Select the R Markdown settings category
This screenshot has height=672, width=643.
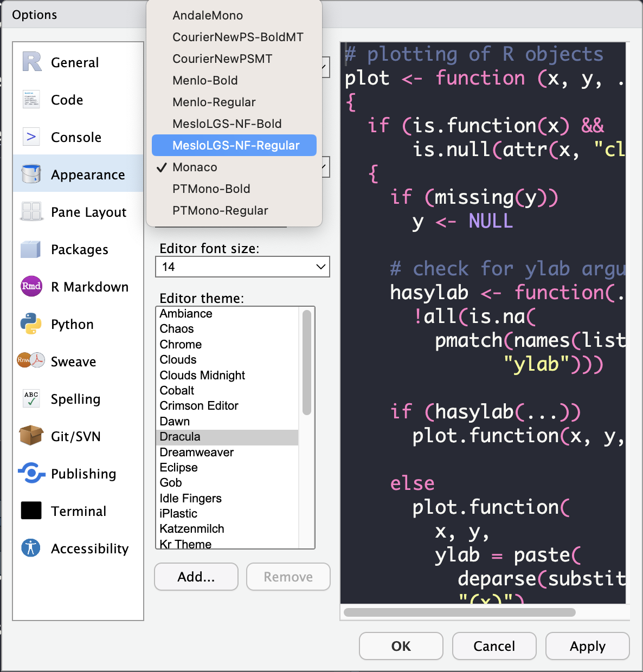tap(89, 287)
